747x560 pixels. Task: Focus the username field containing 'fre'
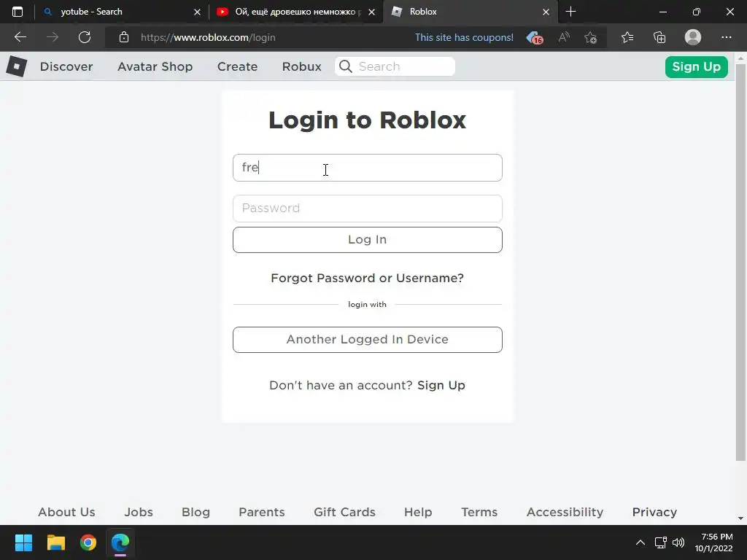click(368, 168)
